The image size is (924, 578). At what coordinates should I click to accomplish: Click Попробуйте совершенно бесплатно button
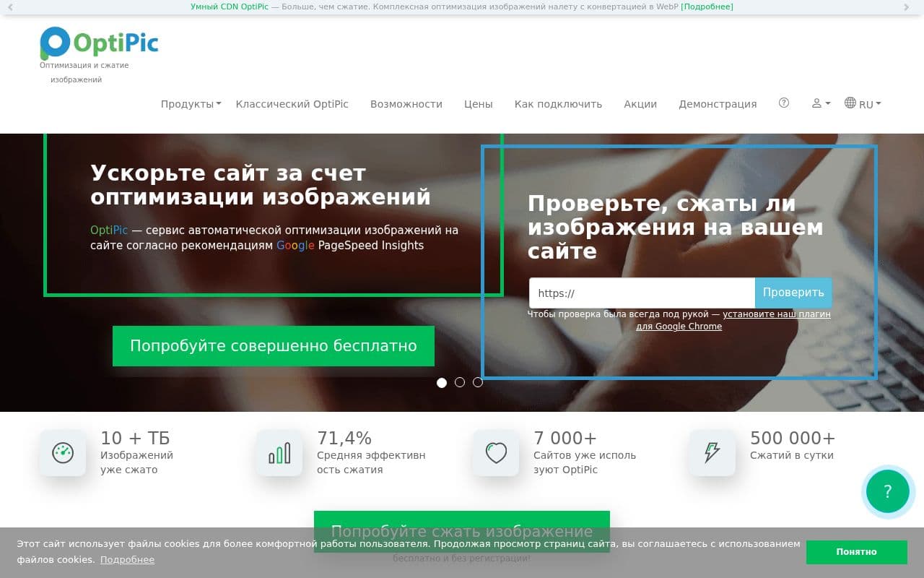coord(274,345)
